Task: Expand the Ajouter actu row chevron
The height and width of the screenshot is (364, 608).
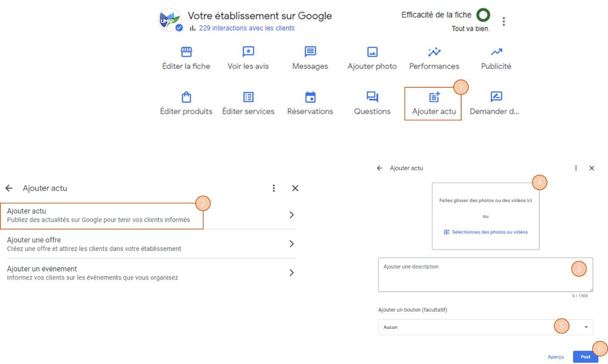Action: click(291, 215)
